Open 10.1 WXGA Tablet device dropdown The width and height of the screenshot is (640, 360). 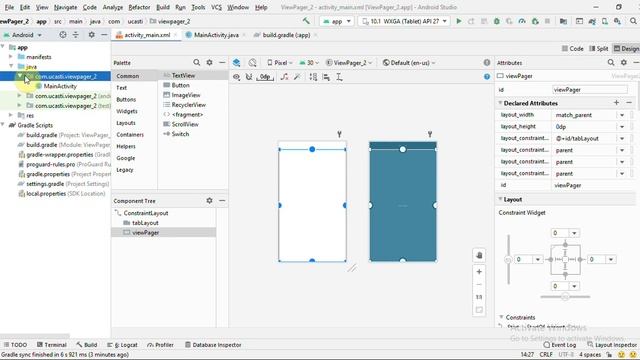[x=405, y=21]
